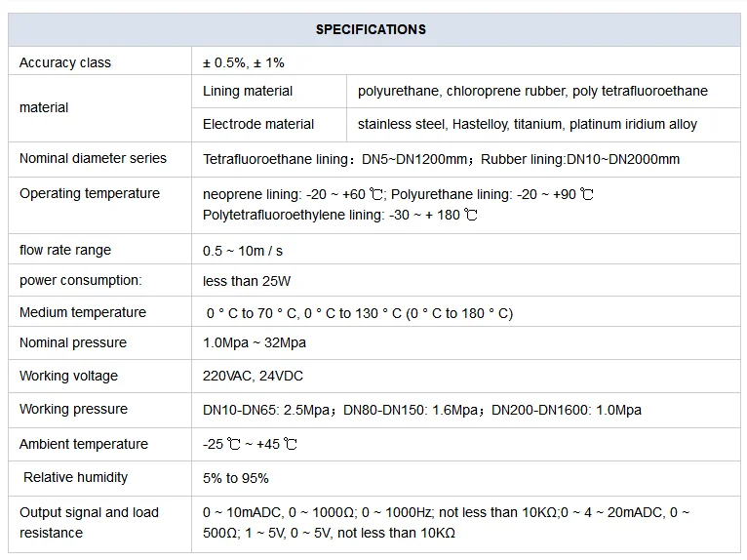Click the Operating temperature label
The width and height of the screenshot is (747, 560).
tap(90, 193)
